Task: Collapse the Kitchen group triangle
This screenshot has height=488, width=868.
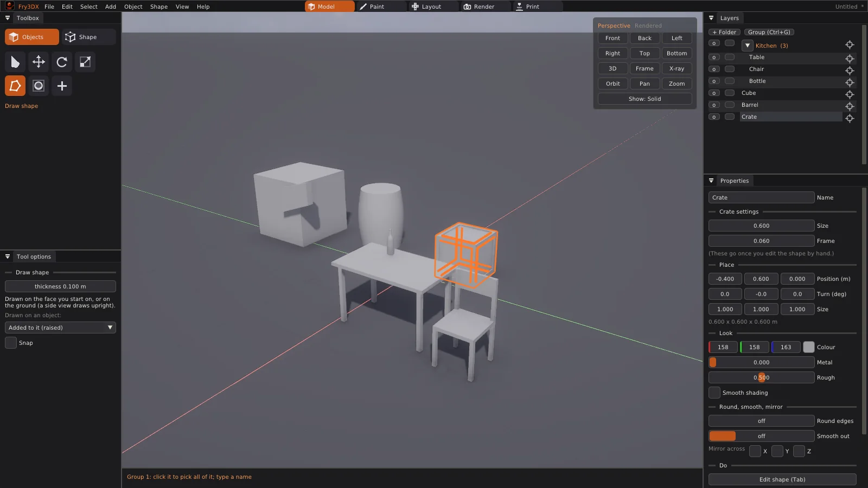Action: pos(748,46)
